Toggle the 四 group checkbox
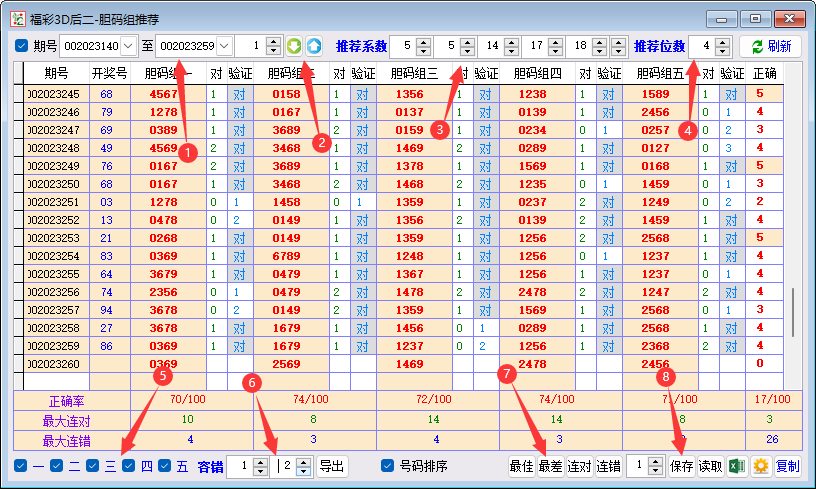The width and height of the screenshot is (816, 489). pyautogui.click(x=129, y=466)
